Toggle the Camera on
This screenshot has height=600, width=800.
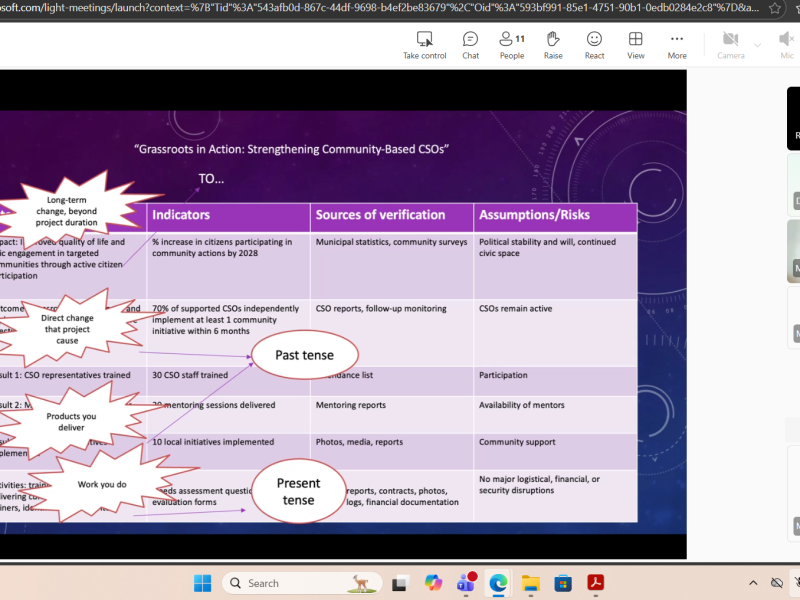(730, 44)
